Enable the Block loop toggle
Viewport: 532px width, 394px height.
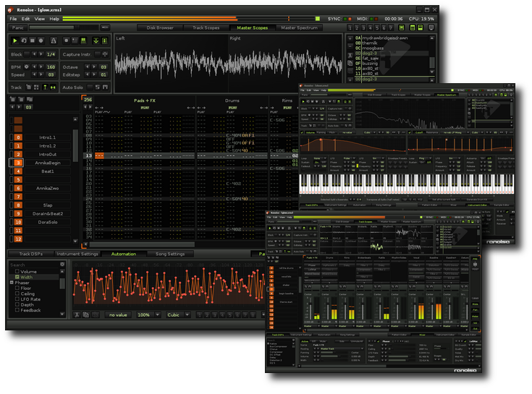(26, 54)
